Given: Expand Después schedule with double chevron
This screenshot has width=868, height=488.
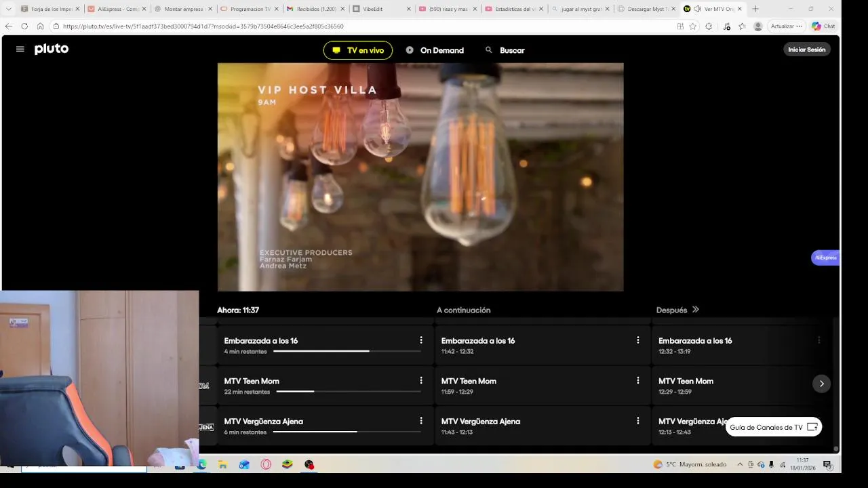Looking at the screenshot, I should click(695, 310).
